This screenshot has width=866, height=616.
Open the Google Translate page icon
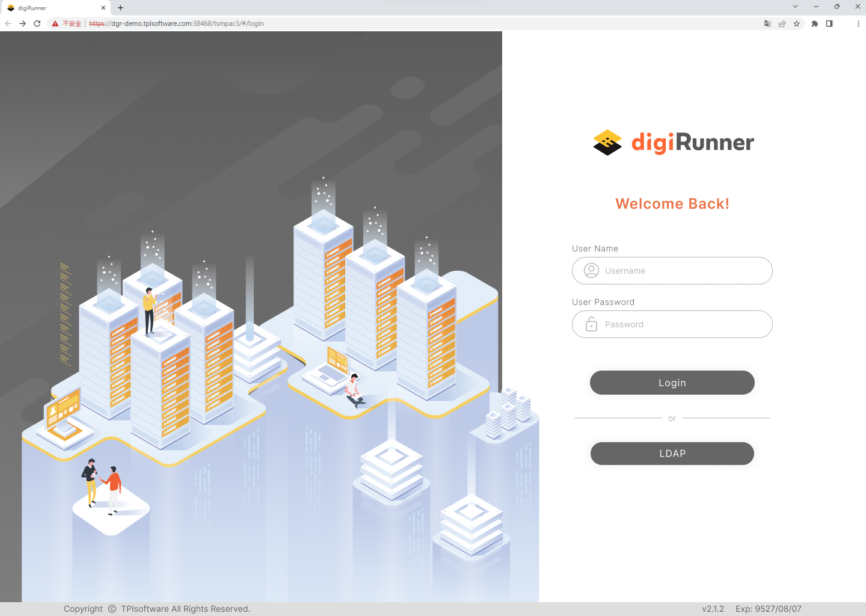click(x=767, y=23)
